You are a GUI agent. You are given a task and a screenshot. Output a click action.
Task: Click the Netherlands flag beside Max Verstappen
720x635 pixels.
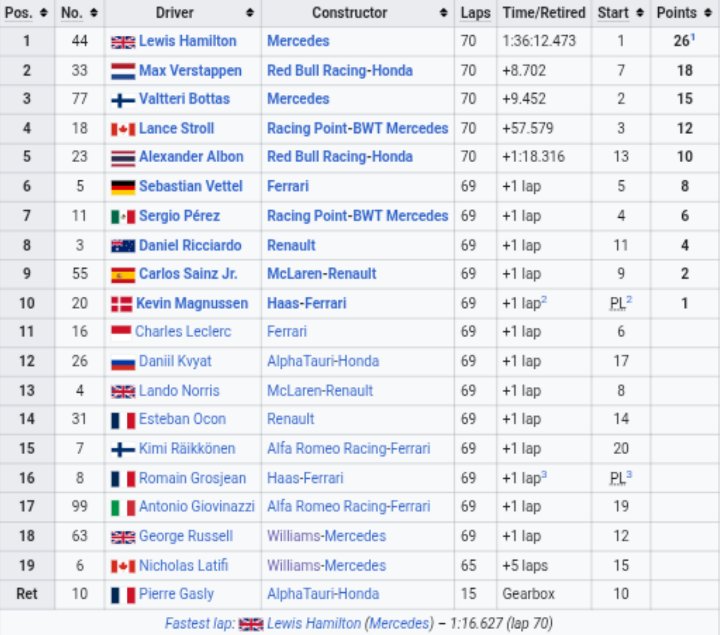(x=123, y=71)
